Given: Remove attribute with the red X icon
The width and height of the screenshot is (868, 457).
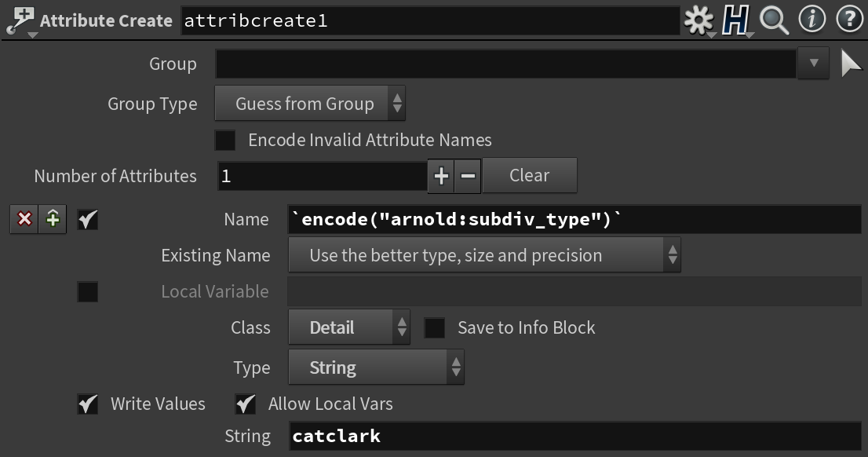Looking at the screenshot, I should click(24, 219).
